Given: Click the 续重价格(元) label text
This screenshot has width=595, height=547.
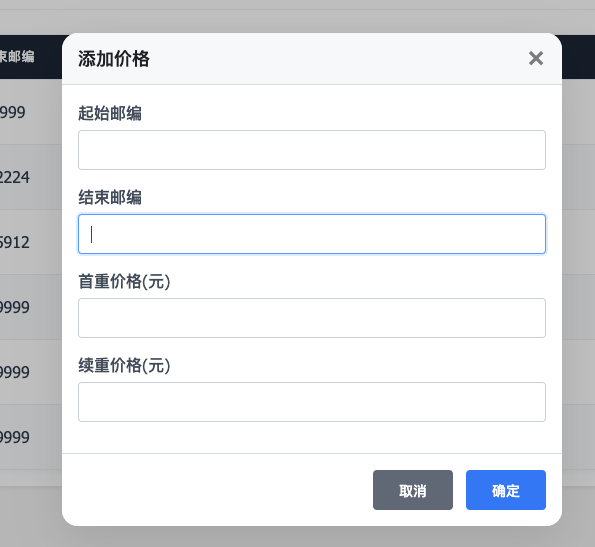Looking at the screenshot, I should [124, 365].
